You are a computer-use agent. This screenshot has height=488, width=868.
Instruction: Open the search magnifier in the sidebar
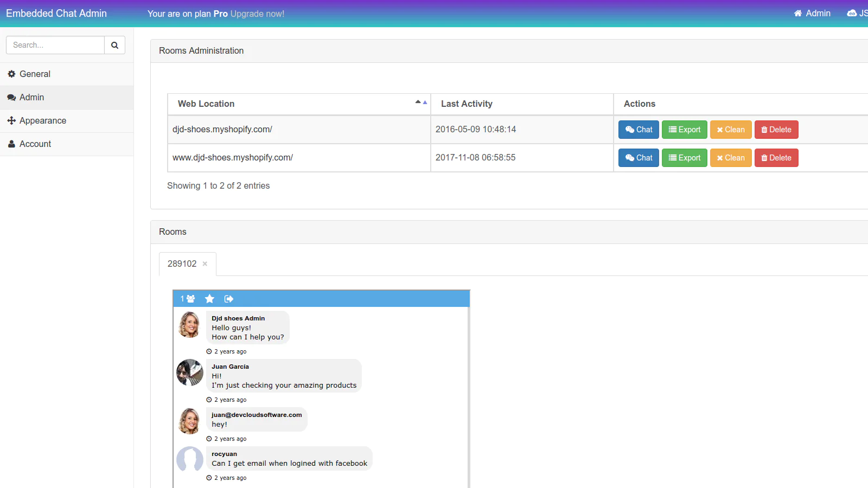pyautogui.click(x=114, y=45)
